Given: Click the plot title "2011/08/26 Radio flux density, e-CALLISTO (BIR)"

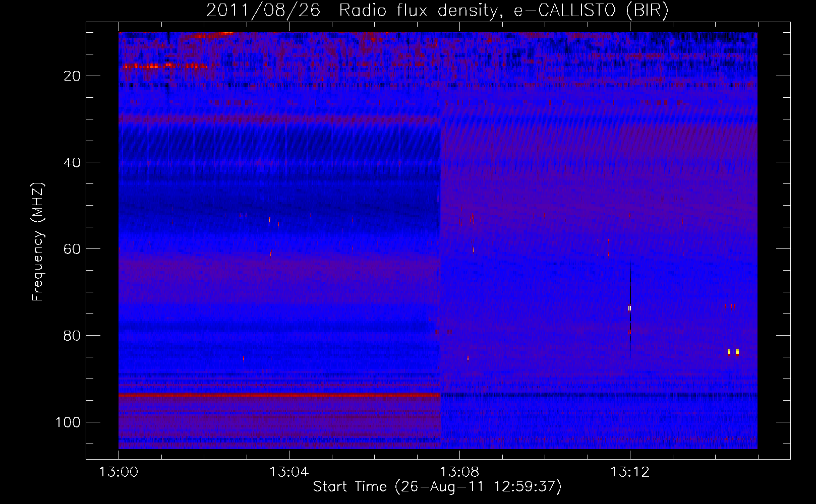Looking at the screenshot, I should pyautogui.click(x=437, y=10).
